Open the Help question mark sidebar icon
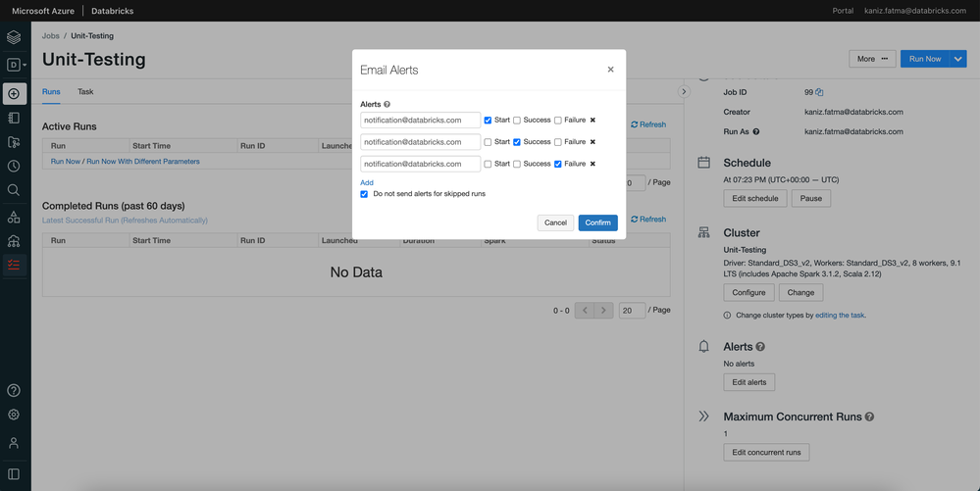This screenshot has width=980, height=491. (14, 391)
